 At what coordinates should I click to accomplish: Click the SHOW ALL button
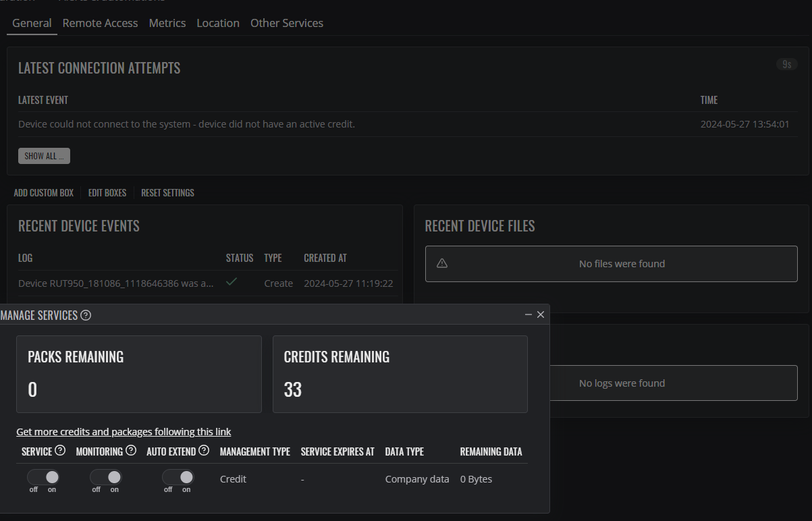pyautogui.click(x=44, y=156)
